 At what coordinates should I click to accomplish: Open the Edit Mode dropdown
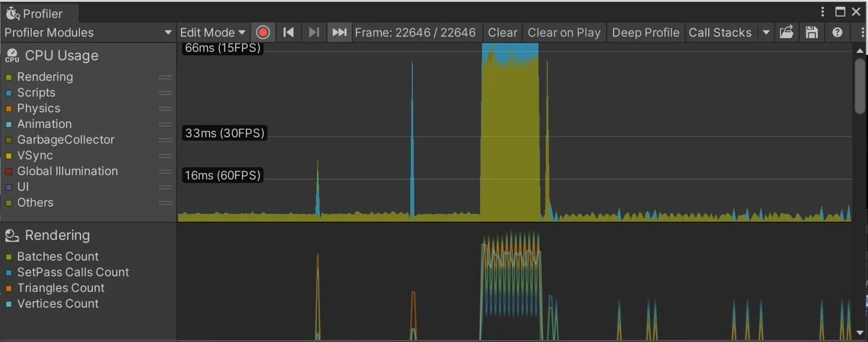tap(212, 32)
